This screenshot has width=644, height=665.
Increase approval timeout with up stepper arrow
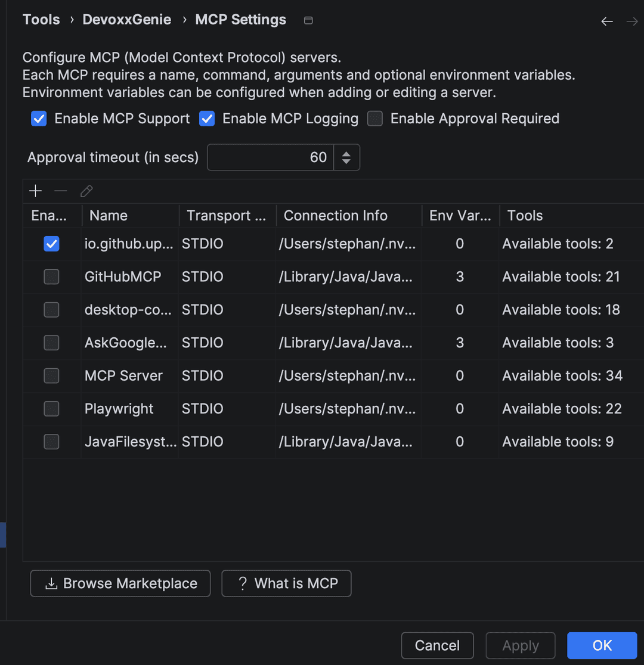tap(346, 154)
